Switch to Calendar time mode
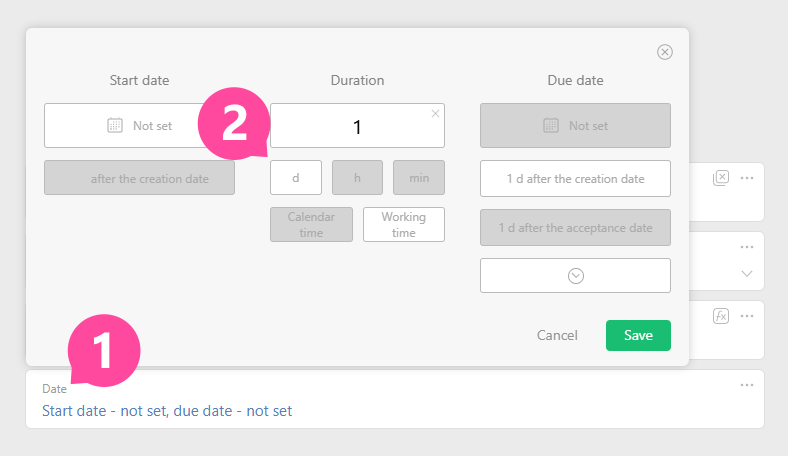The height and width of the screenshot is (456, 788). click(x=311, y=224)
